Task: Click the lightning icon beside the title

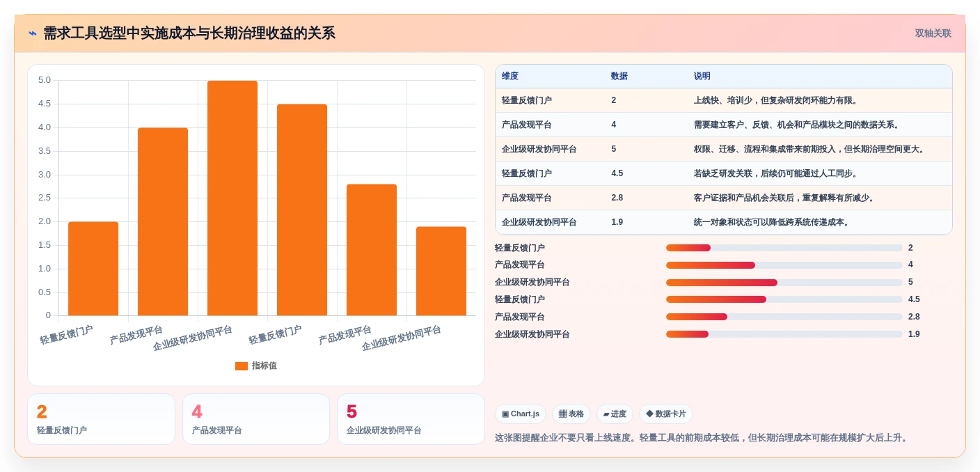Action: pyautogui.click(x=33, y=33)
